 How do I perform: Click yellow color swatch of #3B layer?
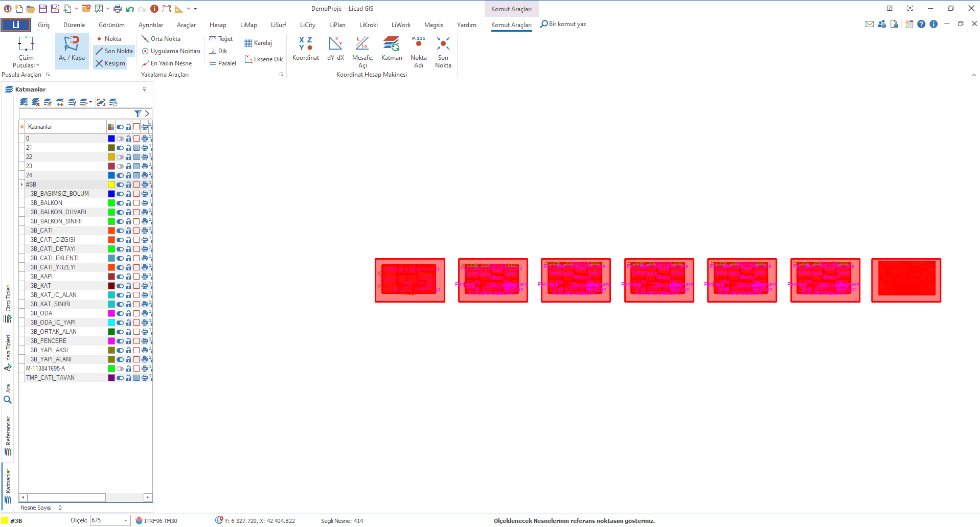pyautogui.click(x=111, y=185)
